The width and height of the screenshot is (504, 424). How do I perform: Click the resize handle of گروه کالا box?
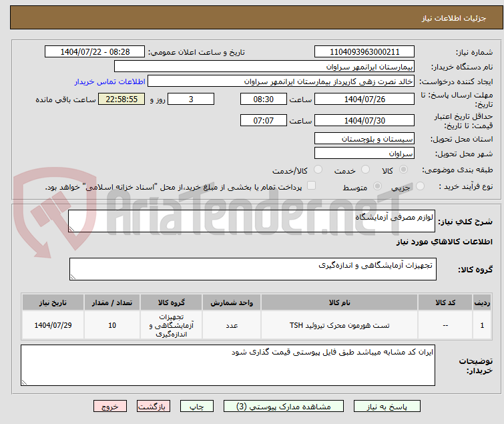tap(73, 277)
